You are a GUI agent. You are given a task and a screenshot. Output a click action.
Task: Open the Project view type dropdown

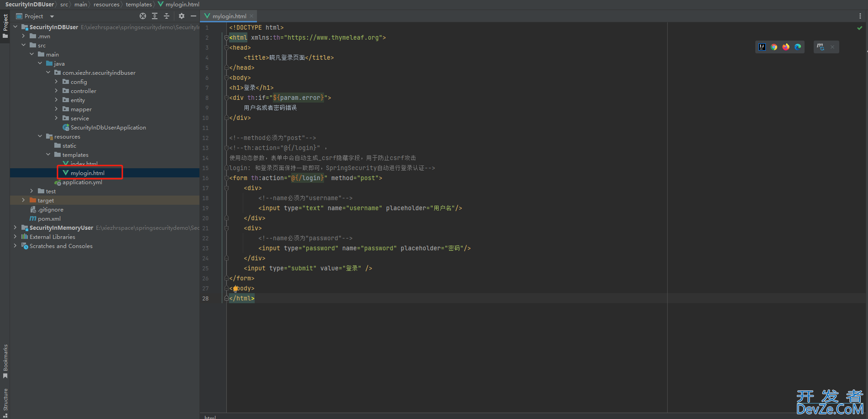[52, 16]
